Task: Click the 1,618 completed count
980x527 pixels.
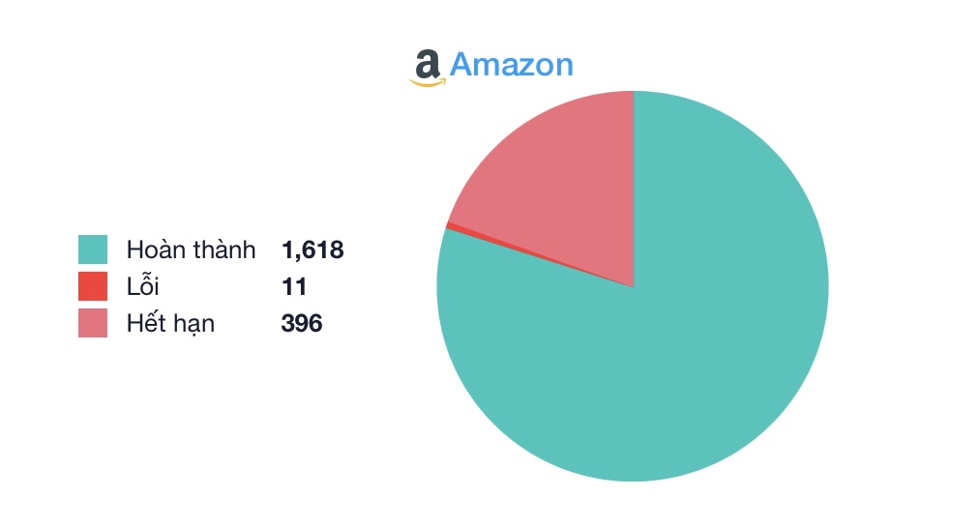Action: [x=312, y=249]
